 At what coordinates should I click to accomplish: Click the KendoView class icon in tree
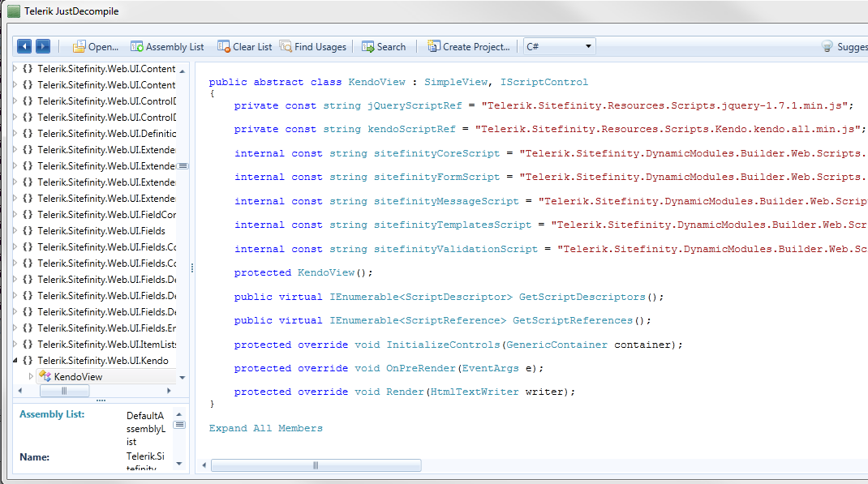[45, 377]
